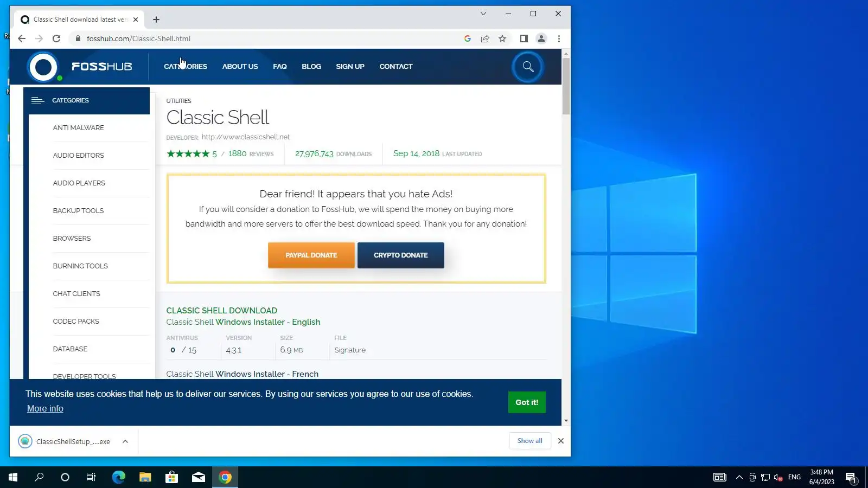Go to ABOUT US page
Viewport: 868px width, 488px height.
coord(240,67)
